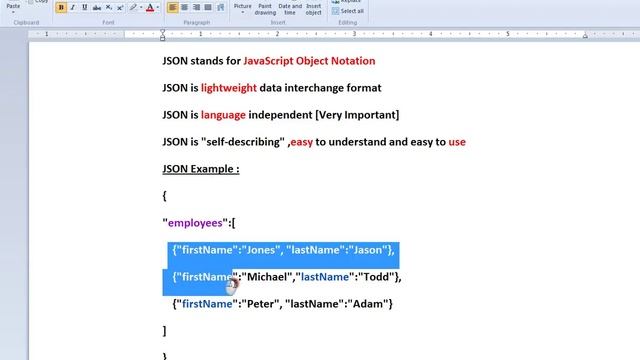Align text right
The height and width of the screenshot is (360, 640).
click(x=196, y=7)
